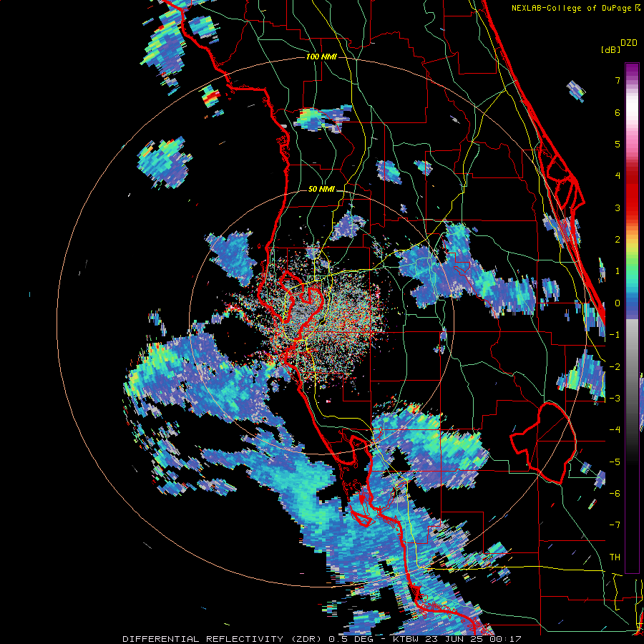Click the '-7' value on color scale
The image size is (644, 644).
point(615,525)
